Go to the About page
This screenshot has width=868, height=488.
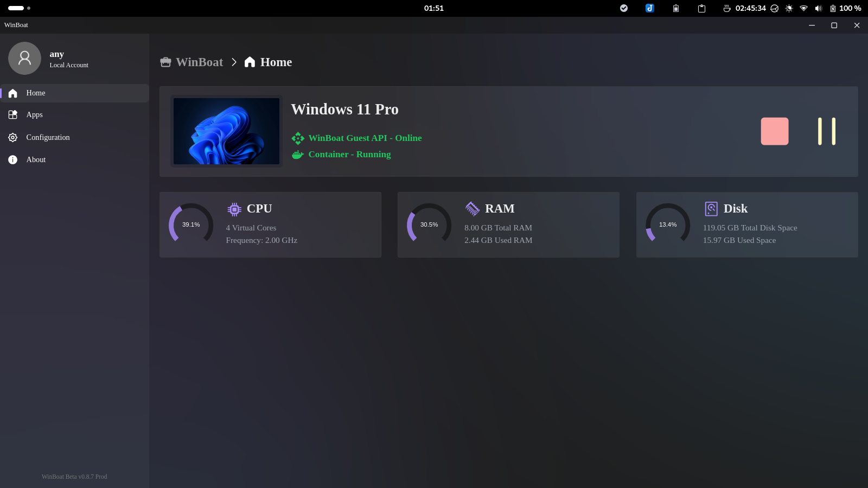tap(36, 160)
